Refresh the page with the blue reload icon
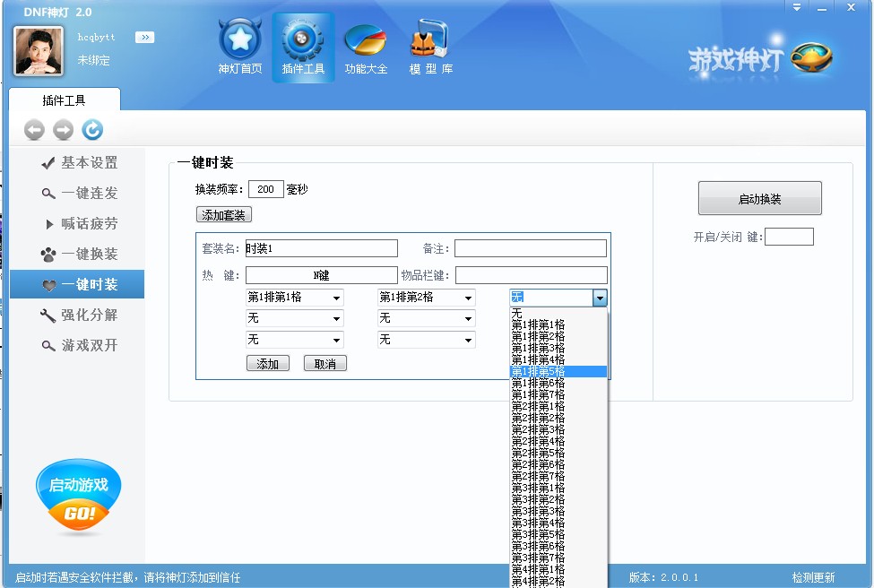 coord(92,130)
